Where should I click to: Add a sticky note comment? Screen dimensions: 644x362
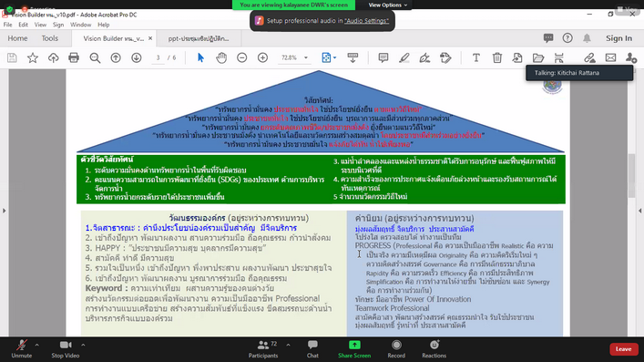383,57
